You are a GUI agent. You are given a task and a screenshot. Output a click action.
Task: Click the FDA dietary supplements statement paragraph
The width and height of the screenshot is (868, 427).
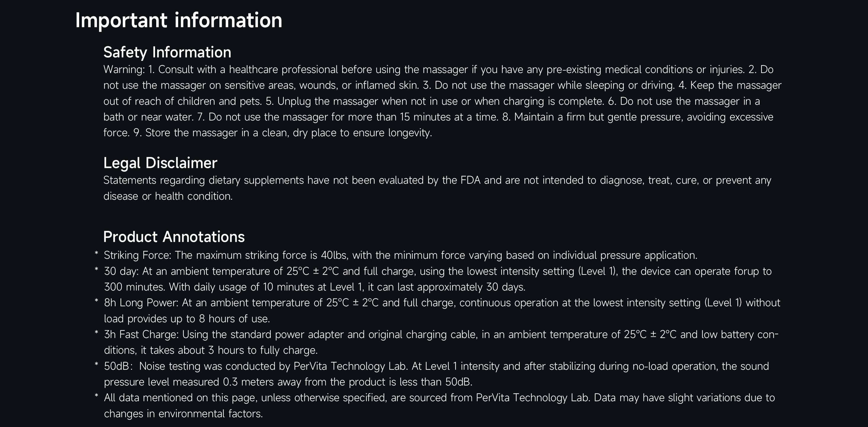click(x=437, y=188)
